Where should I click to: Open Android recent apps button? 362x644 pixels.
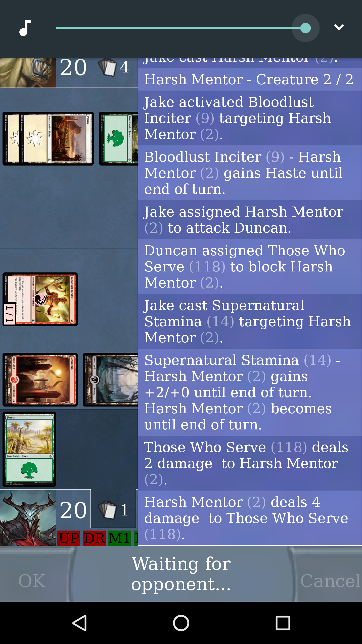(x=283, y=623)
